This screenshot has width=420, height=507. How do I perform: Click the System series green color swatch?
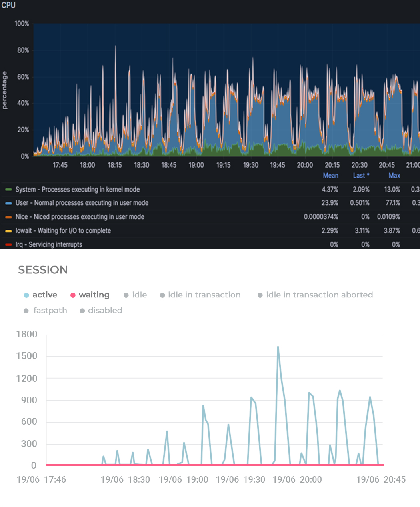[x=8, y=190]
